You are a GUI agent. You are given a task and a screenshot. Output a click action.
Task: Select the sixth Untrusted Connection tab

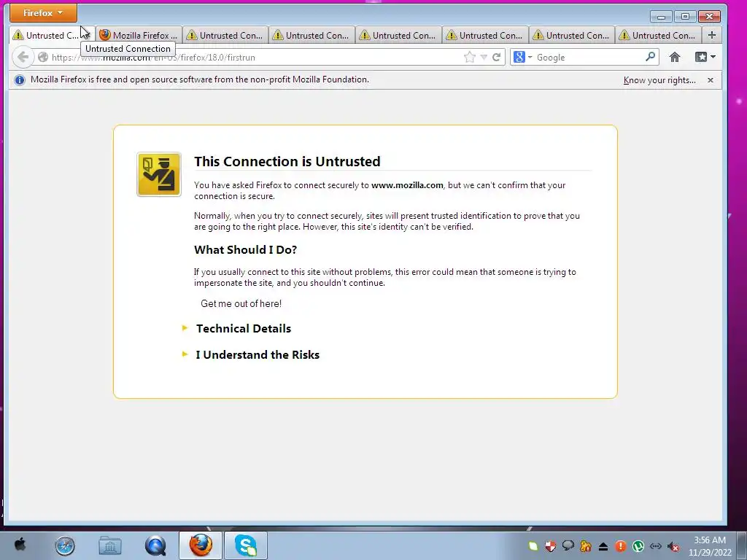click(x=573, y=35)
